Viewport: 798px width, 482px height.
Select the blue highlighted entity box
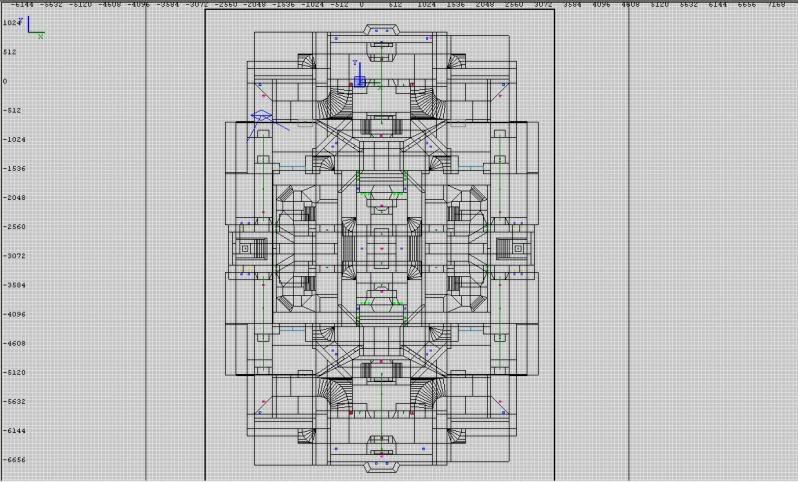pos(360,81)
